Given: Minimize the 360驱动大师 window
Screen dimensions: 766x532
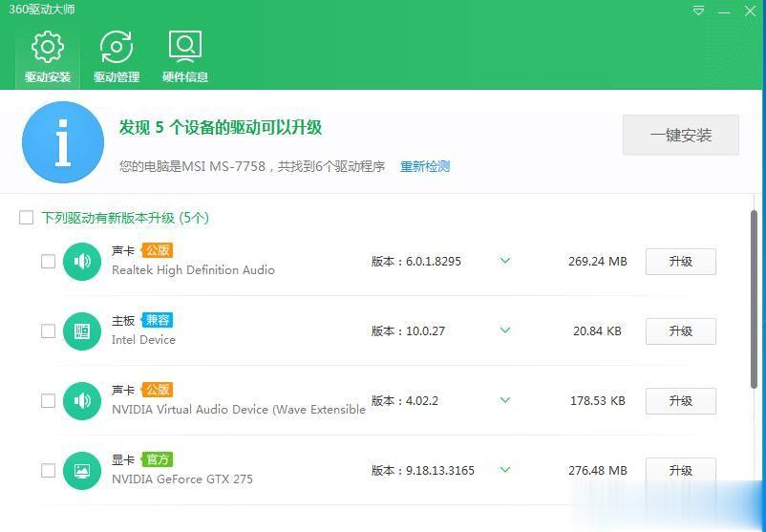Looking at the screenshot, I should click(x=724, y=11).
